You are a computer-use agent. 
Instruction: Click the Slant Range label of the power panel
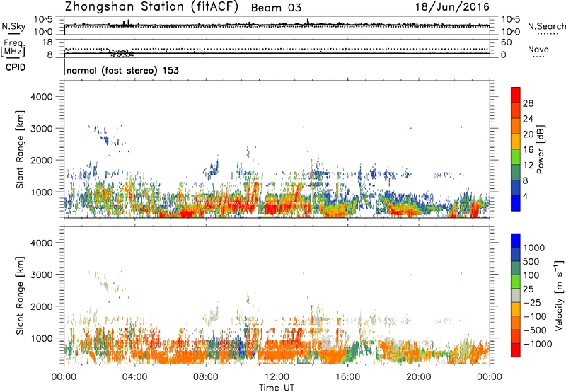coord(20,149)
